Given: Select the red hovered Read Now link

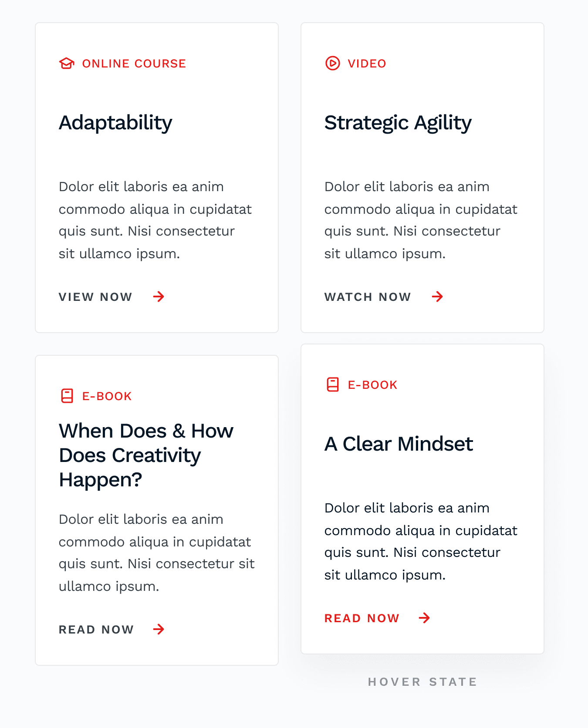Looking at the screenshot, I should click(362, 618).
